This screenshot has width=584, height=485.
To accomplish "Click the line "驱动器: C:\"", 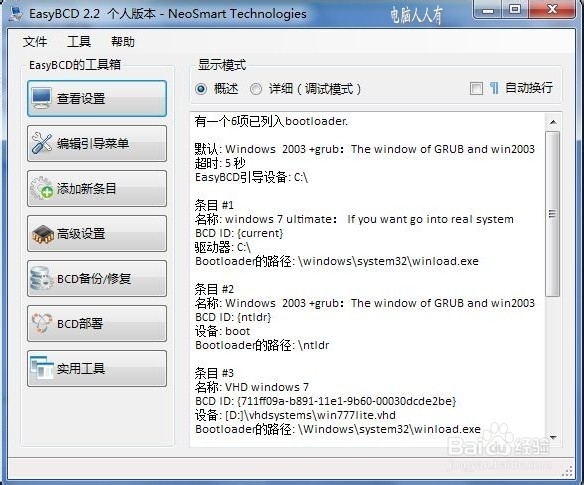I will click(x=222, y=247).
